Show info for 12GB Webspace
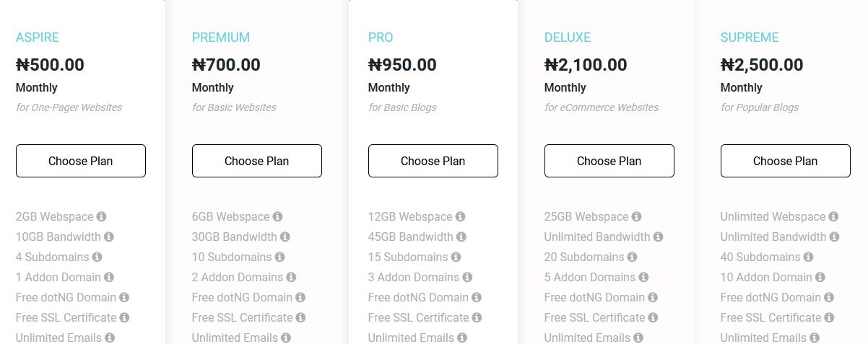 [x=461, y=216]
